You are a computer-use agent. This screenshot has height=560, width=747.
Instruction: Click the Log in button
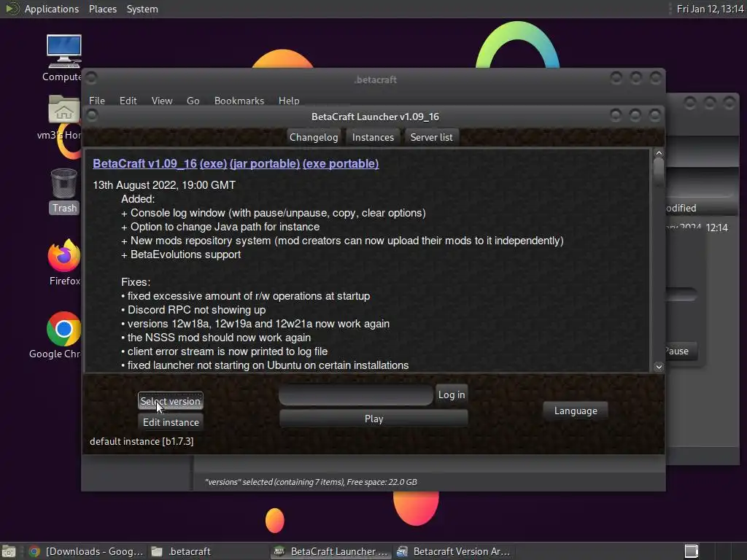point(451,394)
